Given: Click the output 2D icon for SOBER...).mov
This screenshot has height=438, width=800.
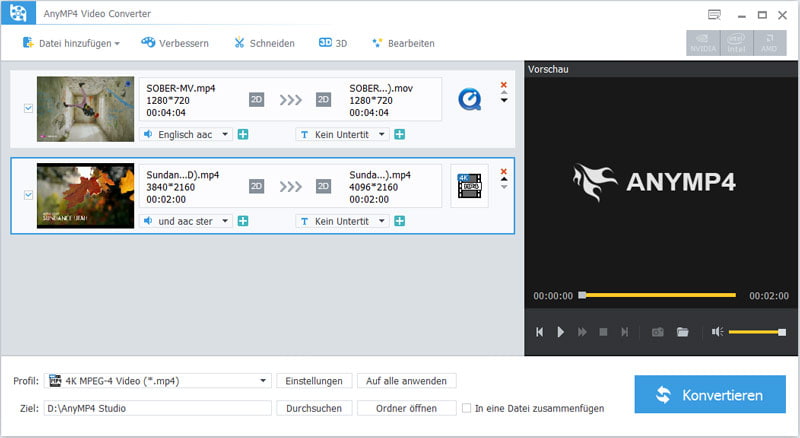Looking at the screenshot, I should [x=323, y=100].
